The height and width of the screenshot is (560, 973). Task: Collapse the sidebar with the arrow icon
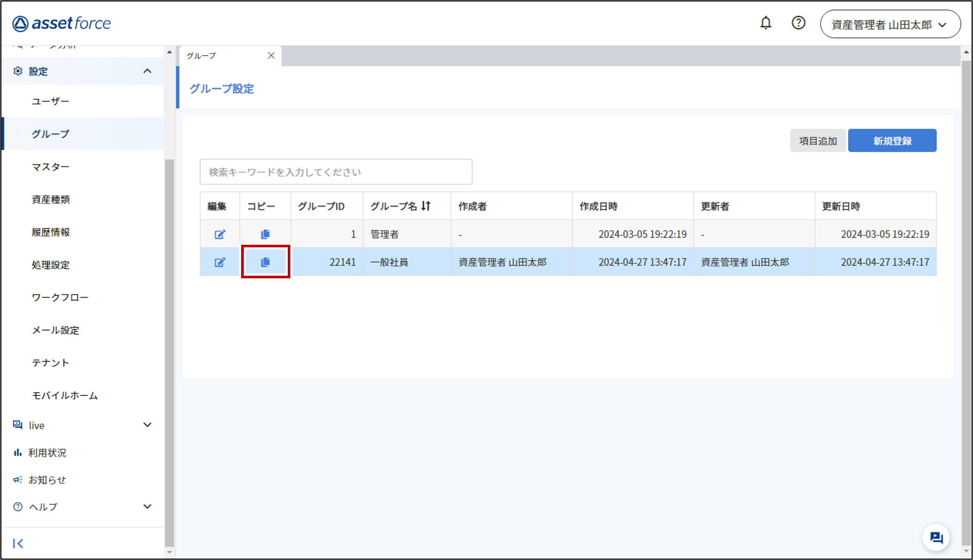click(18, 543)
